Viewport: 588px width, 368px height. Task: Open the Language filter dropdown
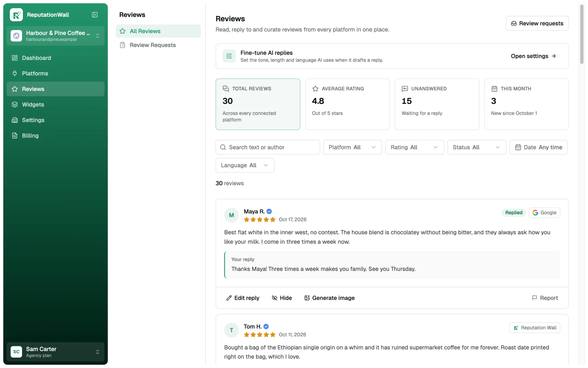245,165
